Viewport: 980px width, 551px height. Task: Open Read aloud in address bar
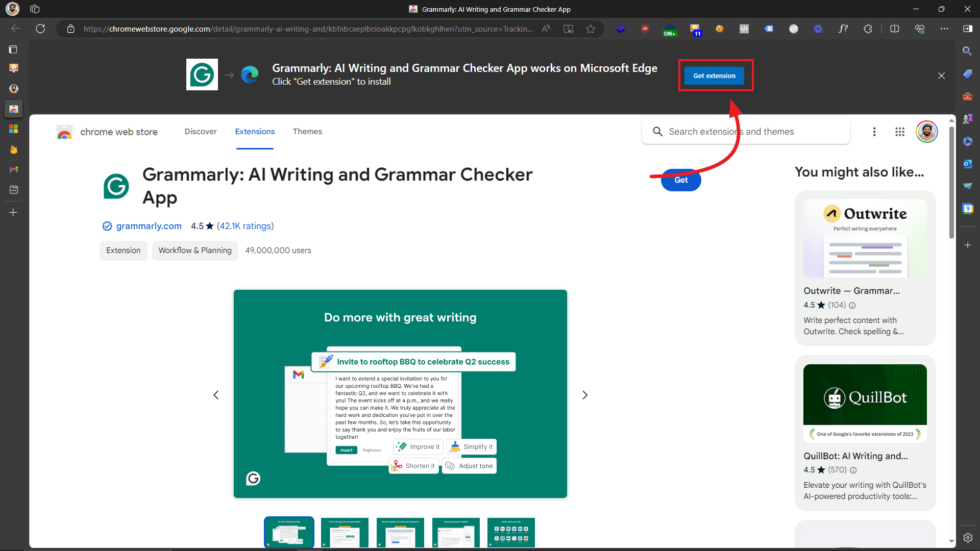546,29
